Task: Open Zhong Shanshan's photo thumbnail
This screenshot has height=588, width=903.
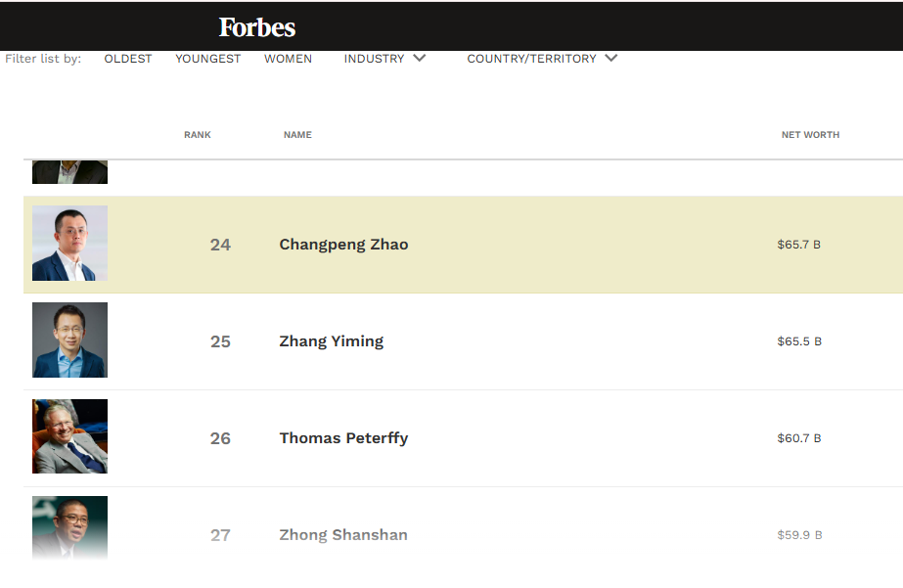Action: [x=69, y=528]
